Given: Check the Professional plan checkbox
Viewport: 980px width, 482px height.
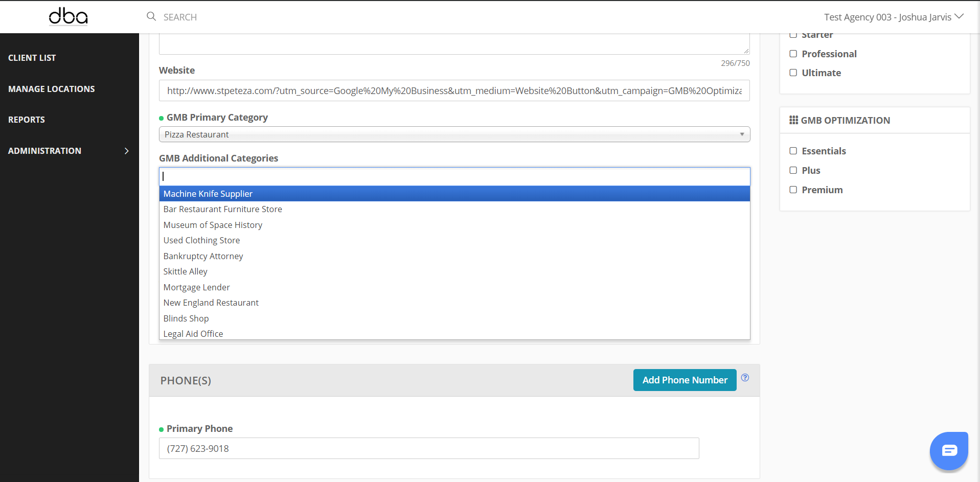Looking at the screenshot, I should click(793, 54).
